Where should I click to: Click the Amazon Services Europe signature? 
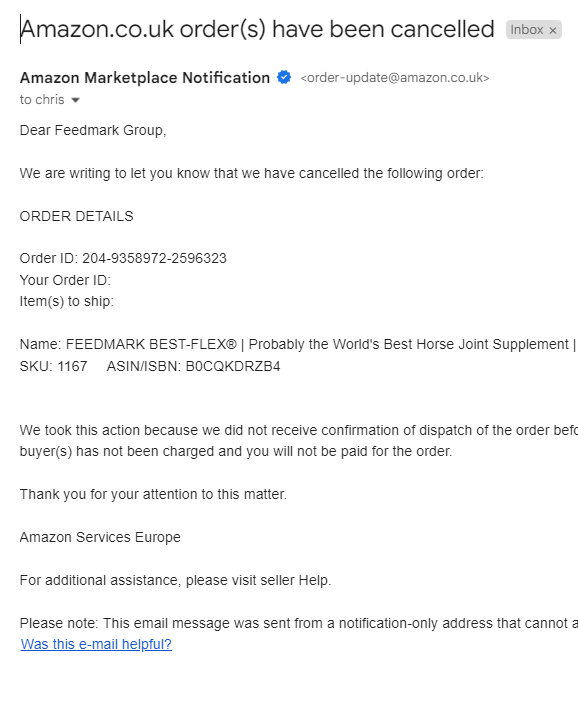pos(100,537)
